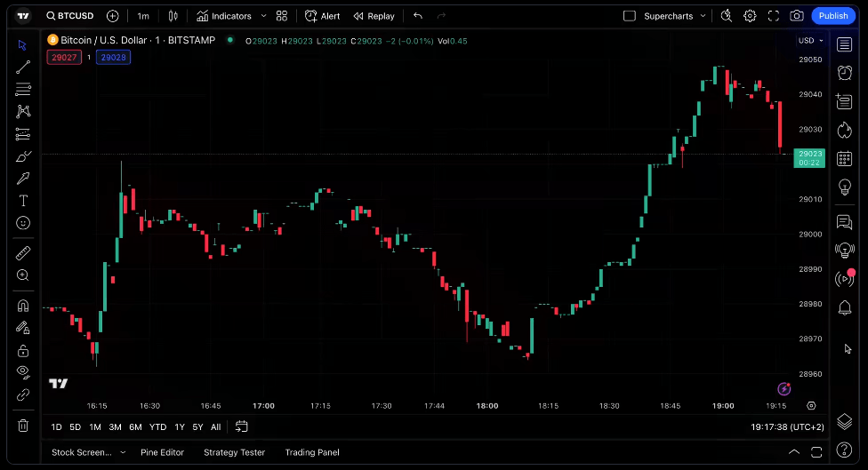This screenshot has height=470, width=868.
Task: Add symbol to compare with plus icon
Action: click(112, 16)
